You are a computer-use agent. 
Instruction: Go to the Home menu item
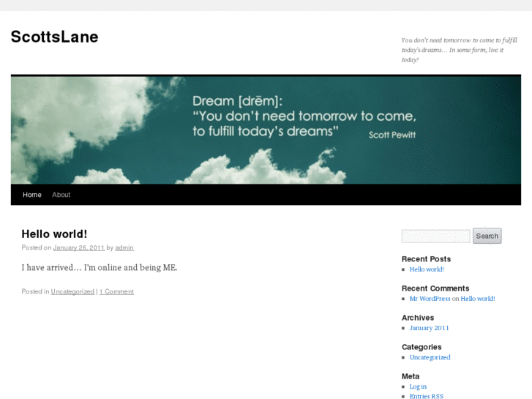coord(32,195)
